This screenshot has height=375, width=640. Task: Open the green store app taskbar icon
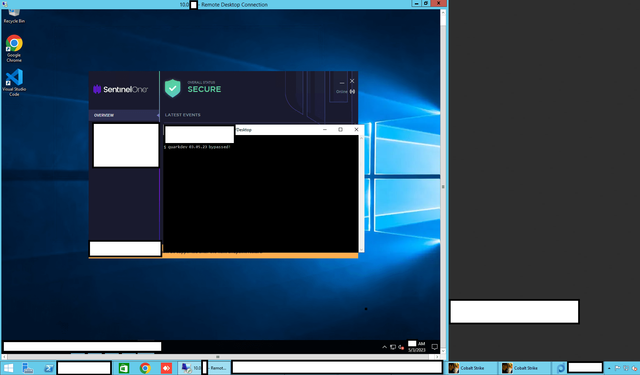(x=124, y=368)
